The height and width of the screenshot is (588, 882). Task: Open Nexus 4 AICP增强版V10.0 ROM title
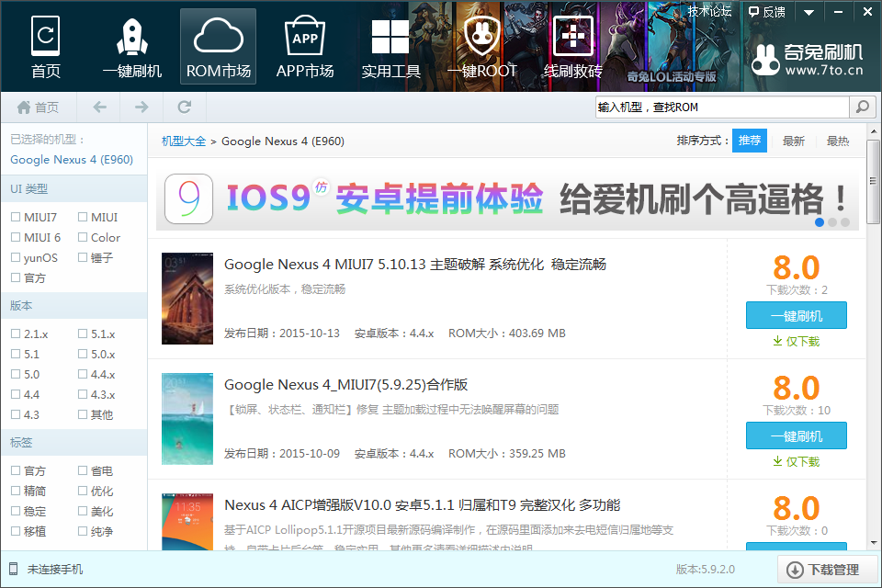click(422, 505)
